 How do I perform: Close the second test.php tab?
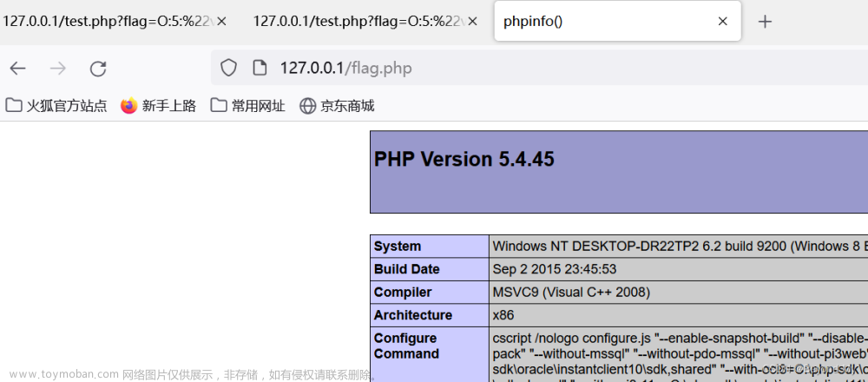pyautogui.click(x=472, y=22)
